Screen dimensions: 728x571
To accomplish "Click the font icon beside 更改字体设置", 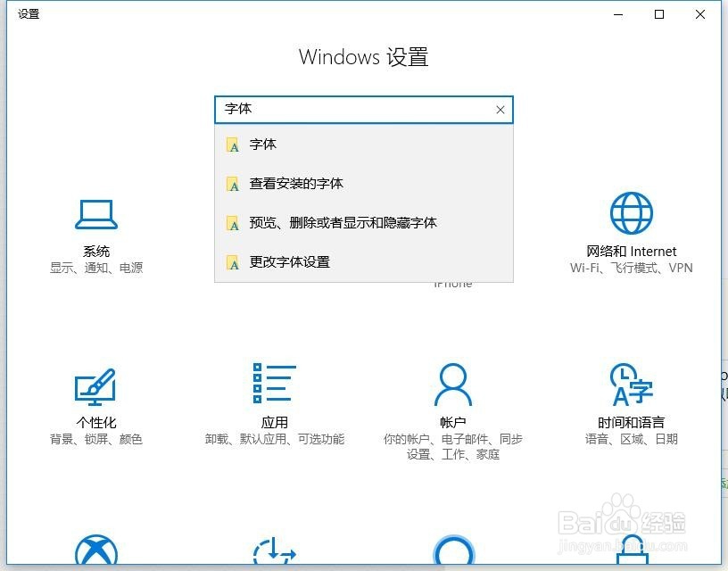I will click(x=233, y=263).
